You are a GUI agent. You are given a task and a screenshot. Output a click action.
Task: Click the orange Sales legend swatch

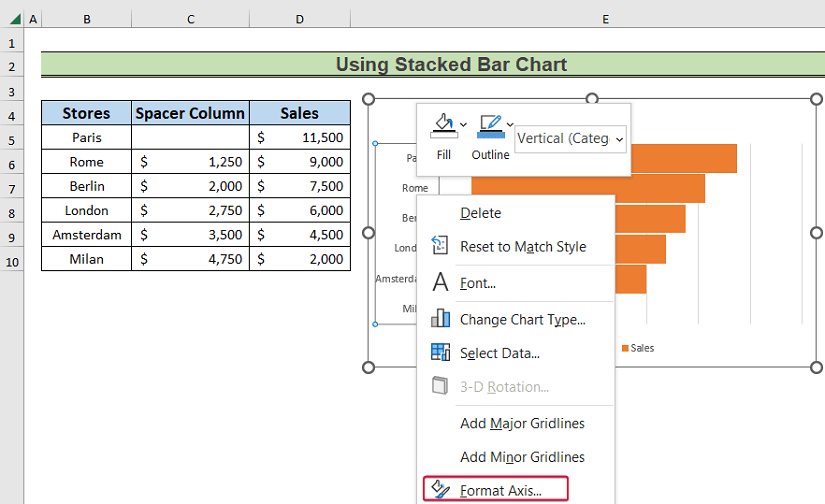626,348
